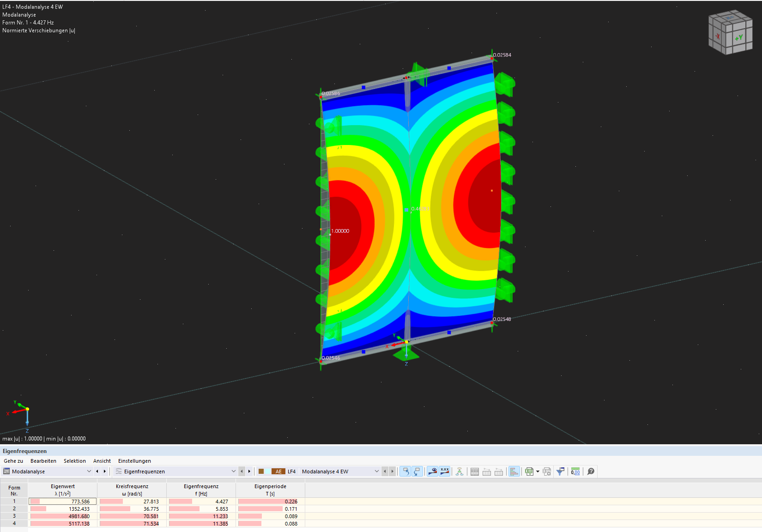762x532 pixels.
Task: Click the Excel export icon
Action: pos(529,472)
